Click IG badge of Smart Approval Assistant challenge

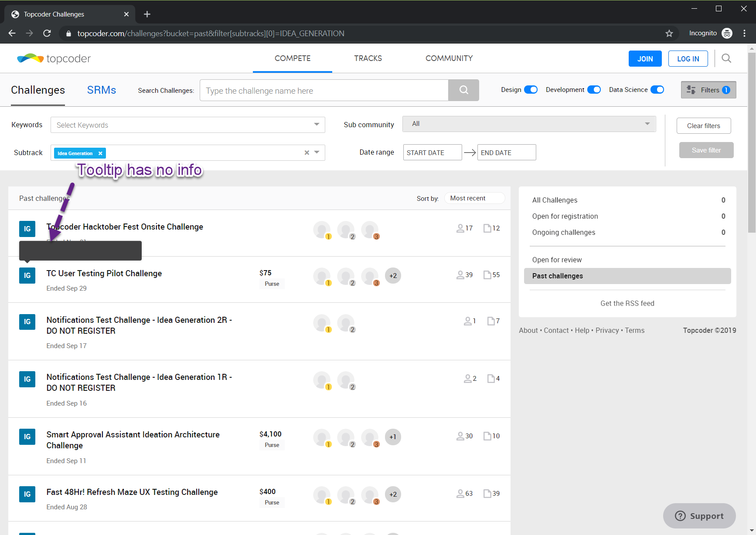pos(27,437)
